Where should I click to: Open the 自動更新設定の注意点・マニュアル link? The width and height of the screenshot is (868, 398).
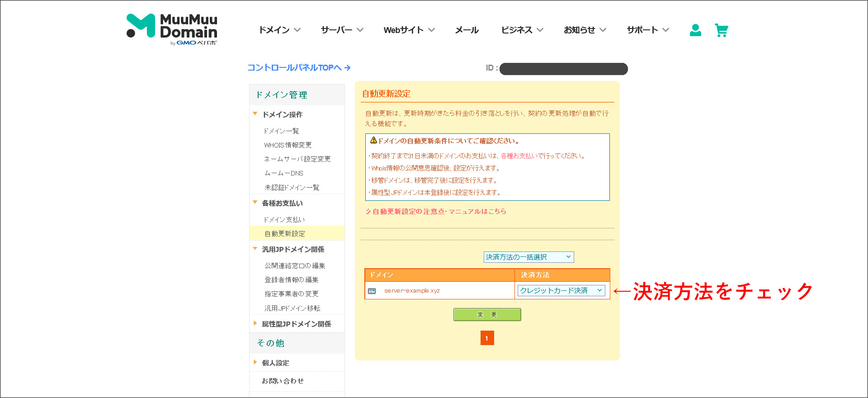[439, 211]
